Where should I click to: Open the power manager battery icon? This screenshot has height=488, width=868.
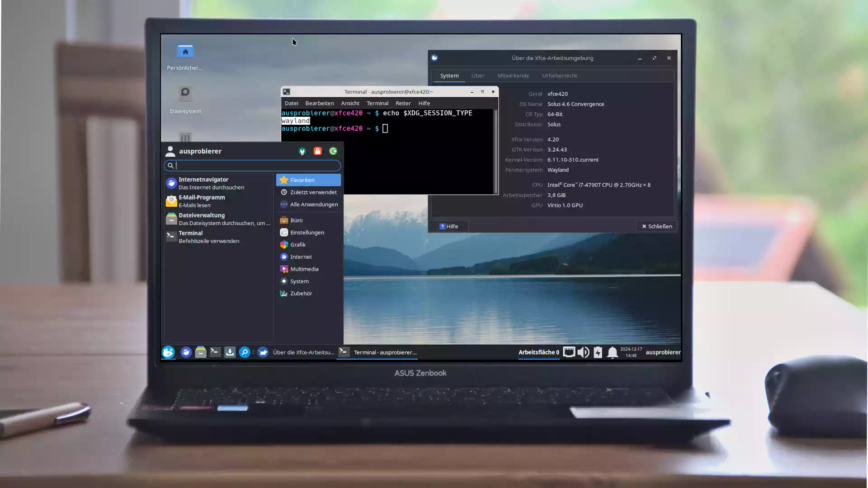[598, 352]
